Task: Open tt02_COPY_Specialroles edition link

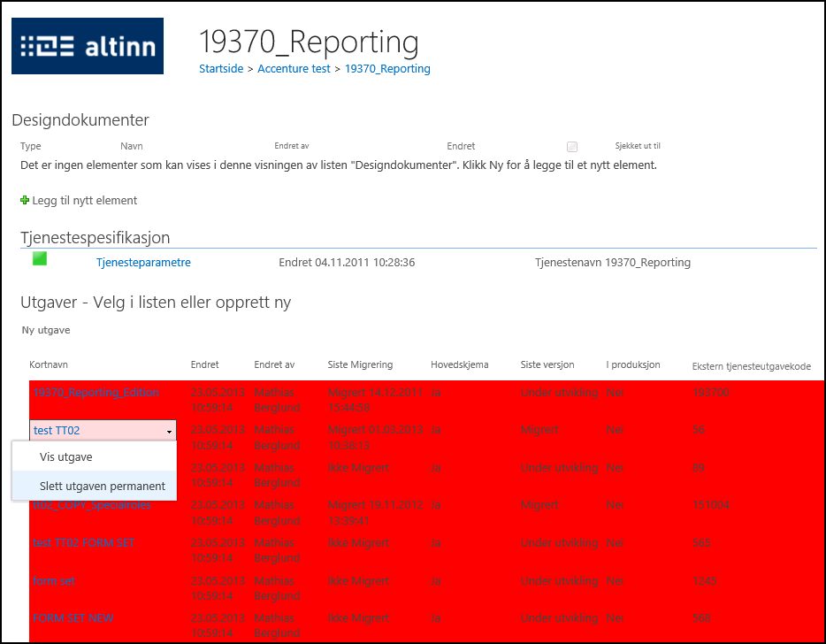Action: (x=92, y=505)
